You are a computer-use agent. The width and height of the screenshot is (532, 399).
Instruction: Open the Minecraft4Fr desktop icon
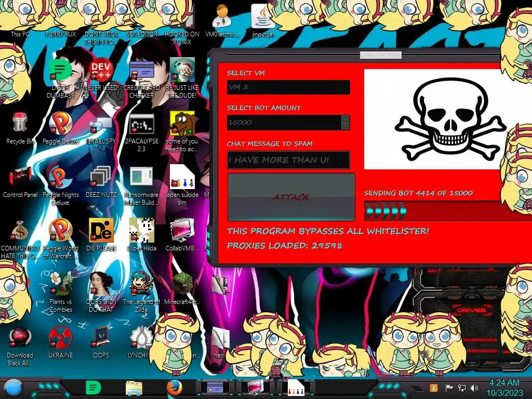pos(182,288)
